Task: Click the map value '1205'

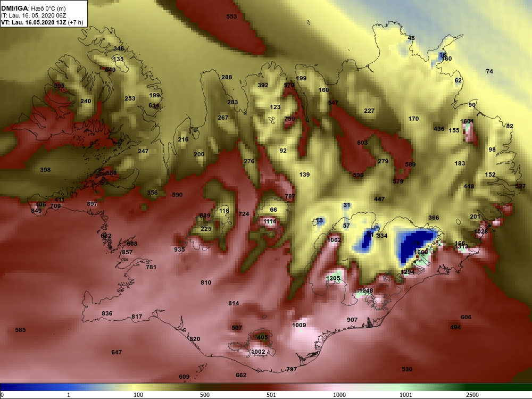Action: [x=333, y=278]
